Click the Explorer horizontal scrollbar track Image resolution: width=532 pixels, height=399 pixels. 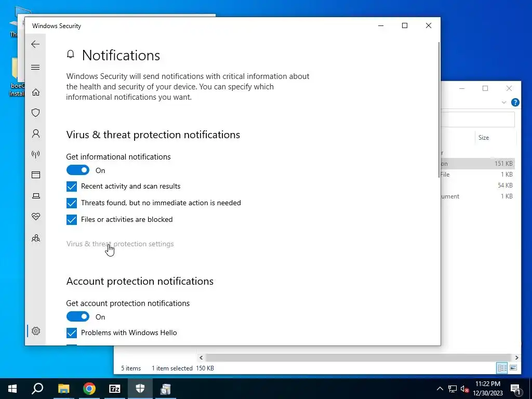pos(358,357)
